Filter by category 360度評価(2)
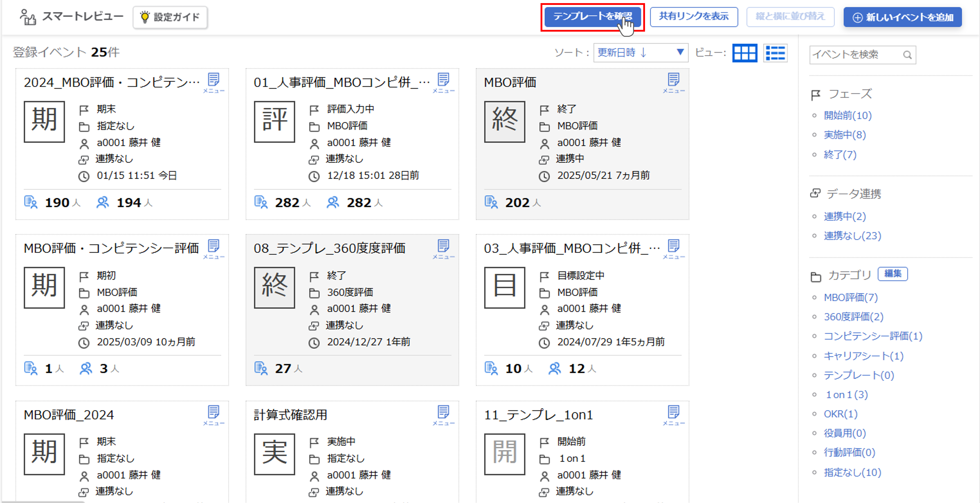Viewport: 980px width, 503px height. [x=853, y=317]
